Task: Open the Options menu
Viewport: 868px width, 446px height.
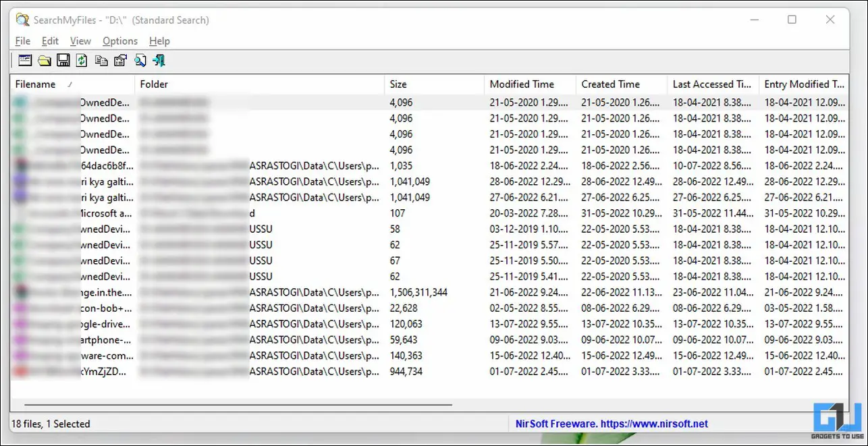Action: coord(120,41)
